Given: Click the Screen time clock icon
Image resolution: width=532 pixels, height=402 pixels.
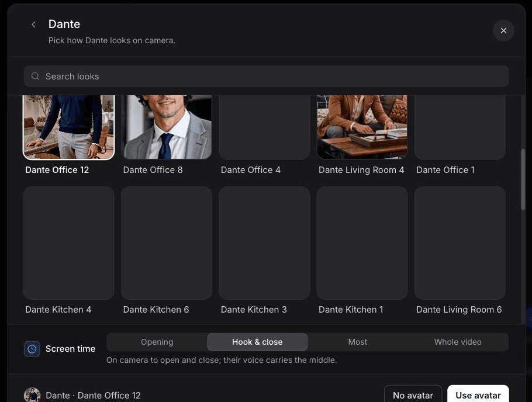Looking at the screenshot, I should coord(32,349).
